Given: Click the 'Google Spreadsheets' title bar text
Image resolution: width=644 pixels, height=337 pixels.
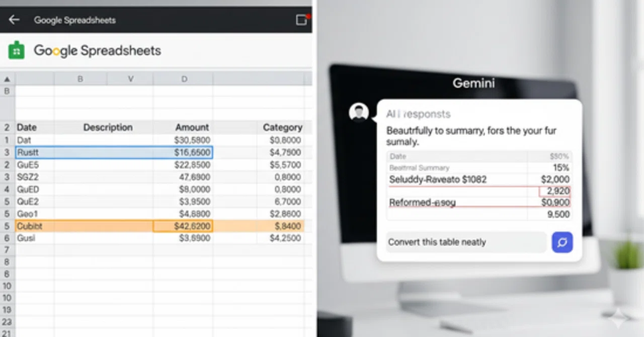Looking at the screenshot, I should pyautogui.click(x=75, y=20).
